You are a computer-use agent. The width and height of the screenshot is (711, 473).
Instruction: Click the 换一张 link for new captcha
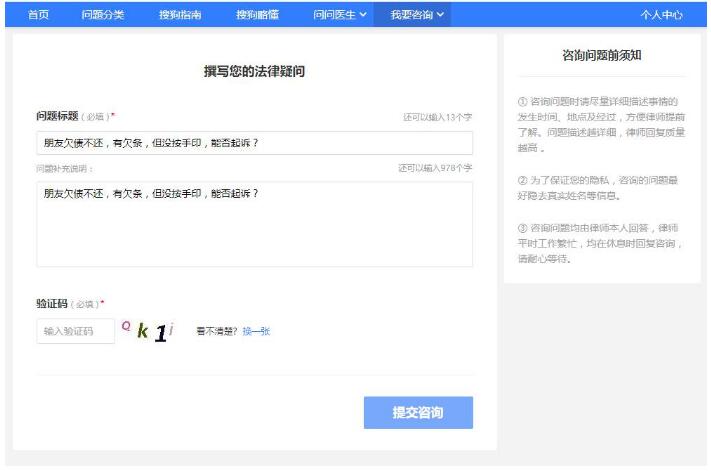point(256,331)
